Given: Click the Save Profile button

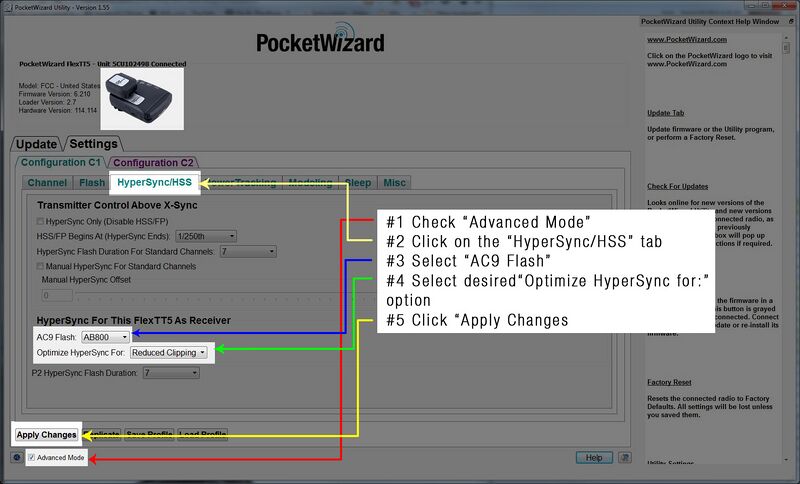Looking at the screenshot, I should pos(149,435).
